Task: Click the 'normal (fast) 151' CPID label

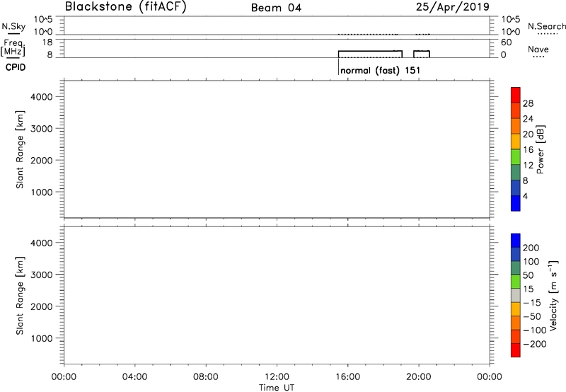Action: click(x=380, y=70)
